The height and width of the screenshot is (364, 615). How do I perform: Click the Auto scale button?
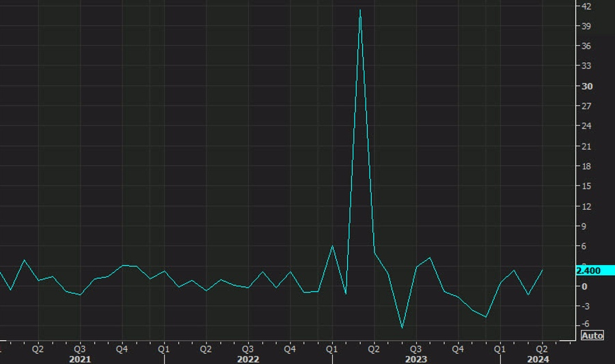point(592,336)
